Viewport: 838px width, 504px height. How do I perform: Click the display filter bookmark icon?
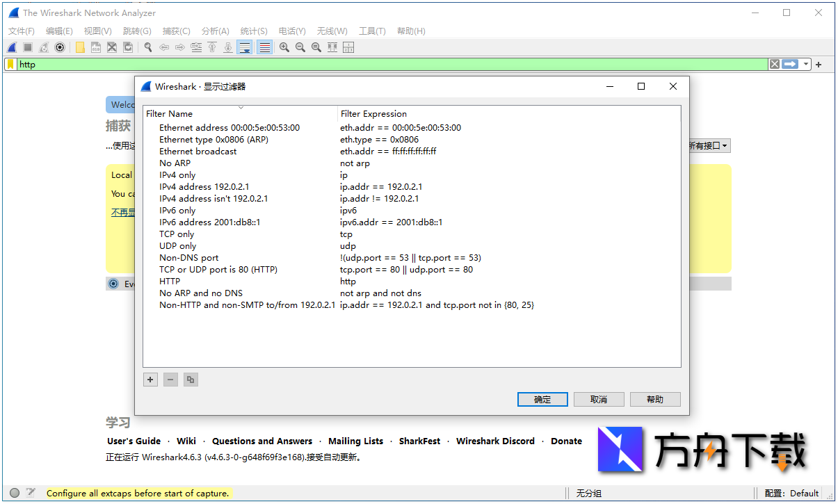11,64
